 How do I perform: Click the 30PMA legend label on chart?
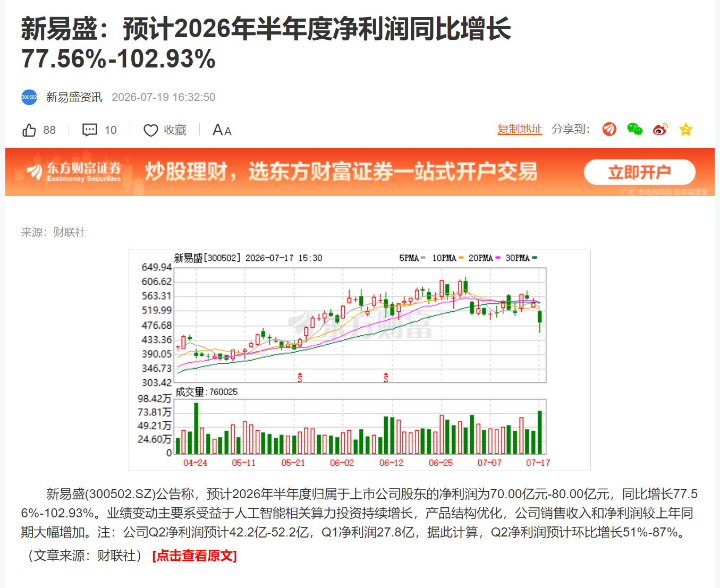point(518,258)
